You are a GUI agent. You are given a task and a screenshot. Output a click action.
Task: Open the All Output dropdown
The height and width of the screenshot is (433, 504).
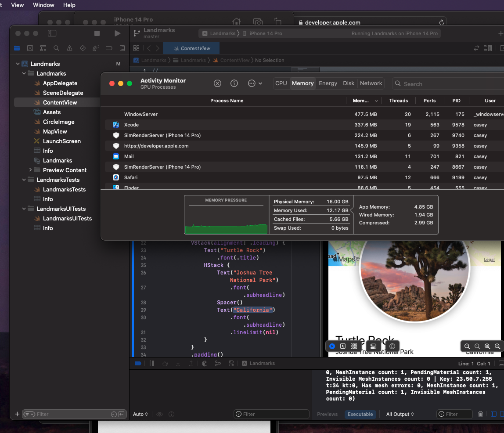click(400, 414)
